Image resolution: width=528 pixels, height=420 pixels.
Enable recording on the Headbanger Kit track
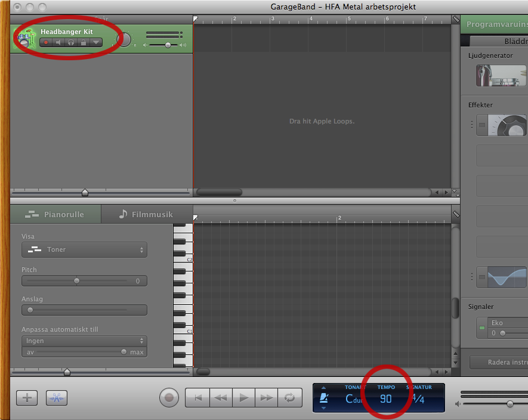point(46,42)
